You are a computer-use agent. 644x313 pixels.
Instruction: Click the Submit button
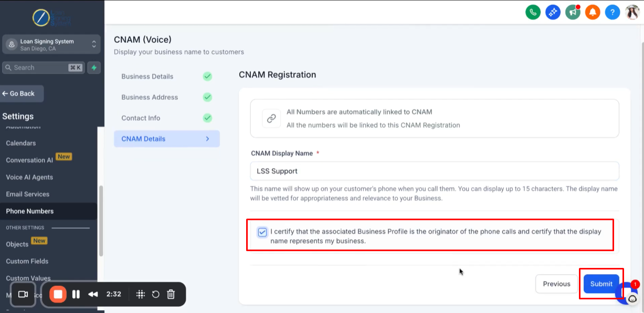coord(601,284)
